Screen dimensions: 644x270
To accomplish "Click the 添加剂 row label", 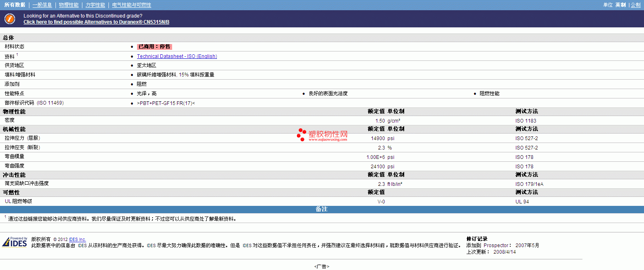I will click(x=12, y=84).
